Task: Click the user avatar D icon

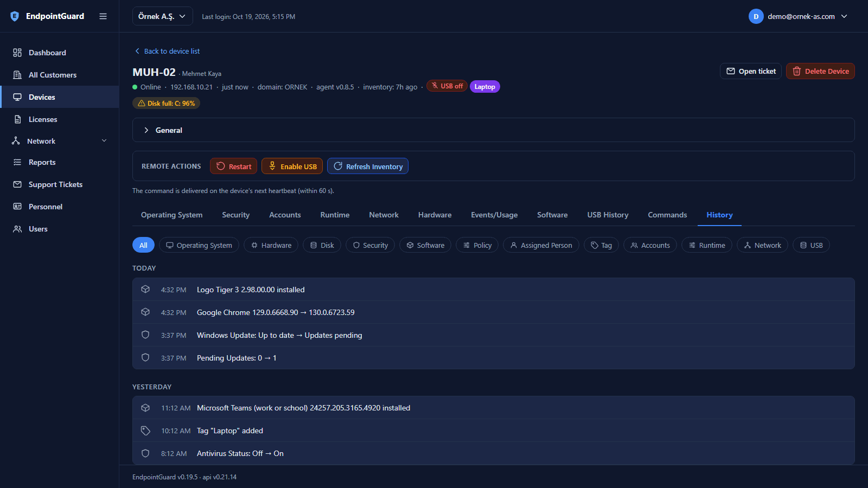Action: (x=756, y=16)
